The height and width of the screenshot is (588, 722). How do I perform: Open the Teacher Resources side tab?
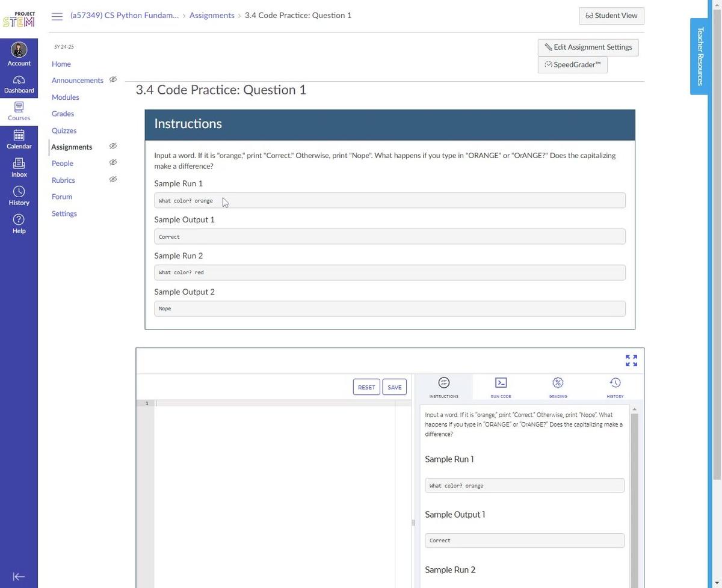tap(699, 57)
